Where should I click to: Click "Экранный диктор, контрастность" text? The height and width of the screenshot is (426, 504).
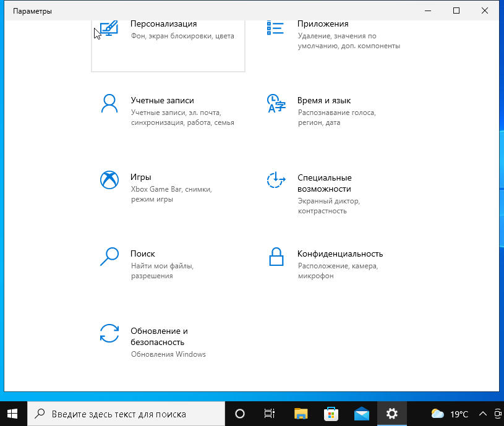[329, 206]
